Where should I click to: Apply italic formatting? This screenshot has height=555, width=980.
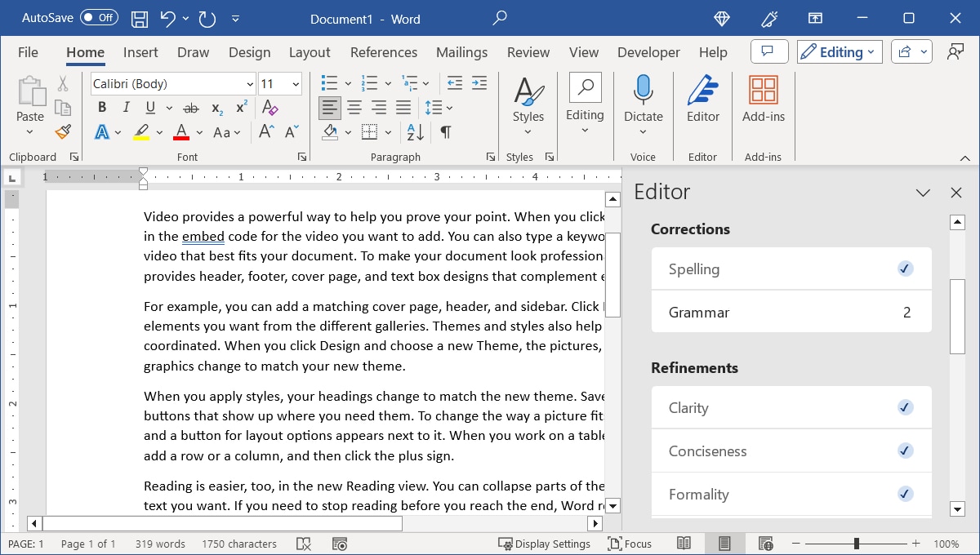124,107
